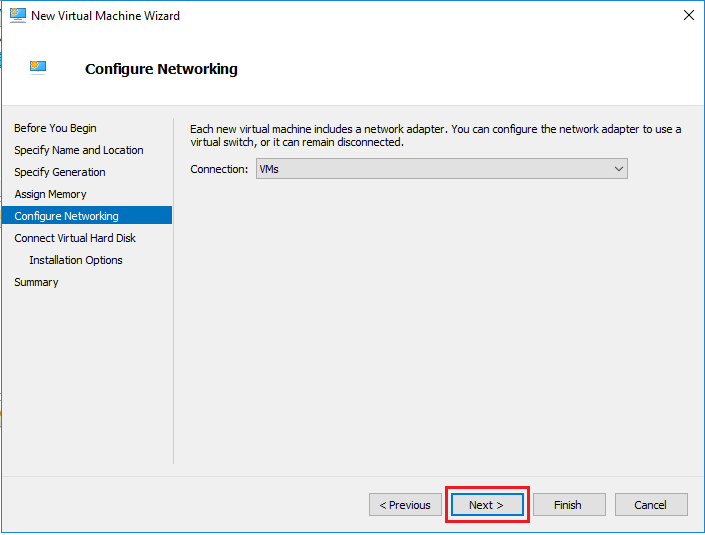The image size is (705, 535).
Task: Select the Specify Name and Location step
Action: pos(78,150)
